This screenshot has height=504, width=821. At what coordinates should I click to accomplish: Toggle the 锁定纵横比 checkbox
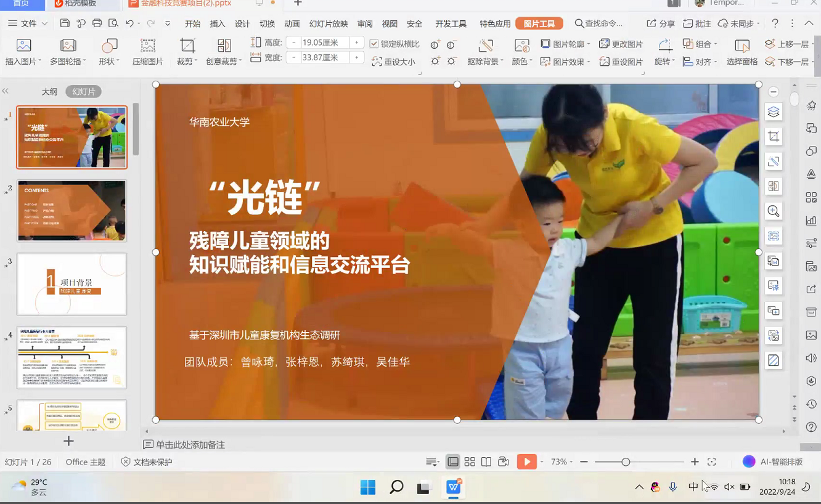click(374, 44)
